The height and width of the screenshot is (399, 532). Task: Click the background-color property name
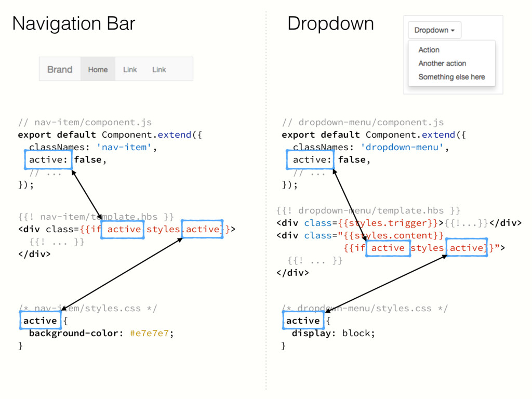[x=73, y=333]
